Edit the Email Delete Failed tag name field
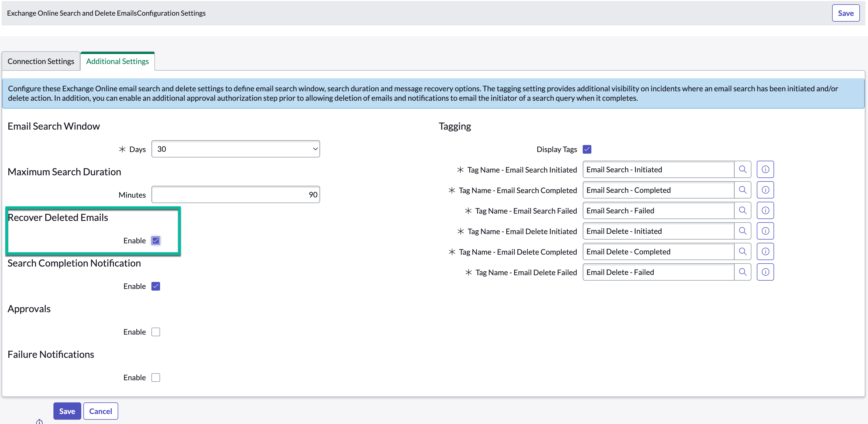Image resolution: width=868 pixels, height=424 pixels. point(658,272)
